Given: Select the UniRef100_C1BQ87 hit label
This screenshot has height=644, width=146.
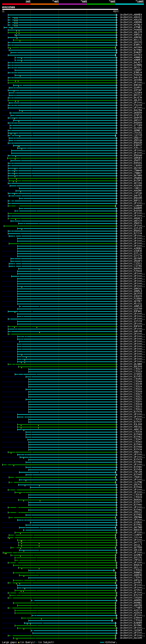Looking at the screenshot, I should pos(131,70).
